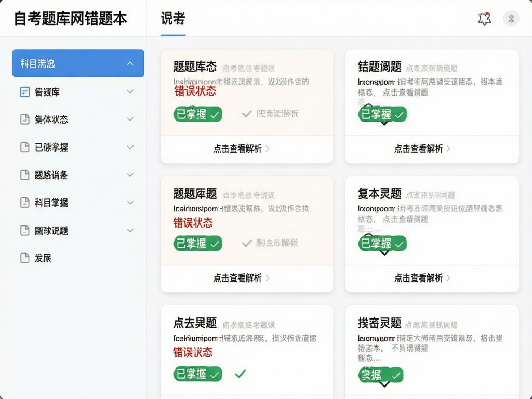Expand the 题跛诮条 chevron
Image resolution: width=532 pixels, height=399 pixels.
point(130,175)
